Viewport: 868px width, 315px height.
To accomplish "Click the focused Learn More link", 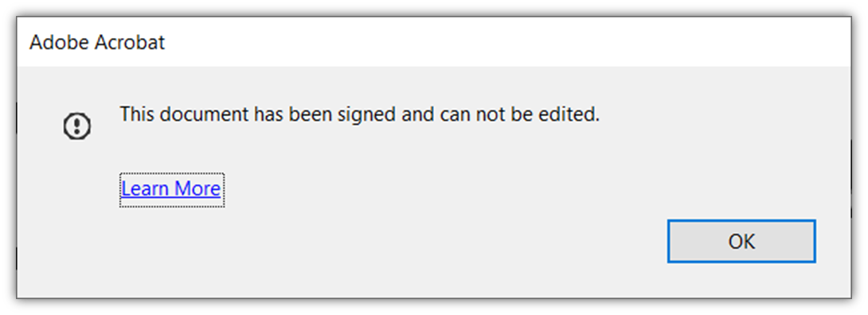I will click(171, 189).
